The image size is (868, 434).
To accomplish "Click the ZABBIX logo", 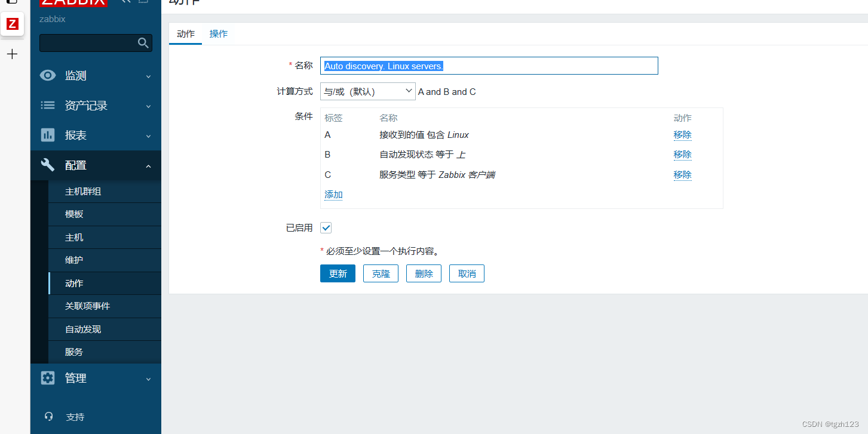I will pos(73,2).
